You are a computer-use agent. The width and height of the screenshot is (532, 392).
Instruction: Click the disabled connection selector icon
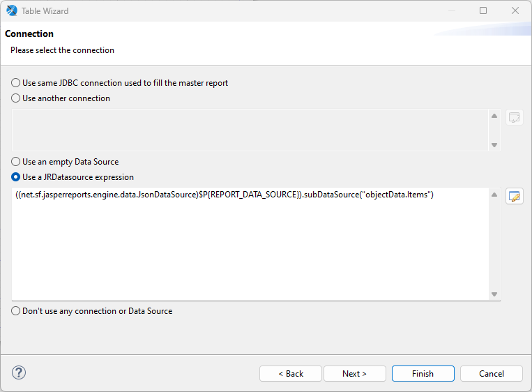point(515,117)
